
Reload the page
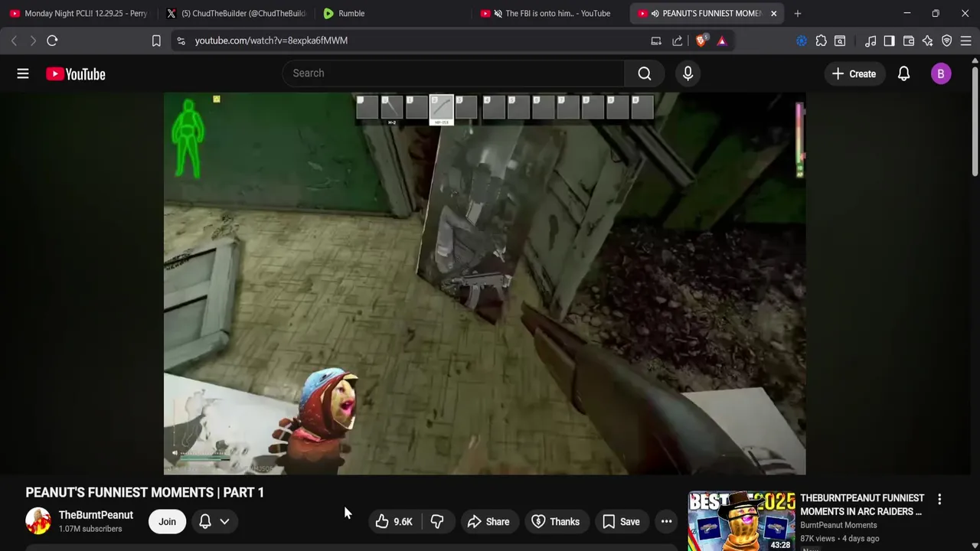(x=52, y=41)
